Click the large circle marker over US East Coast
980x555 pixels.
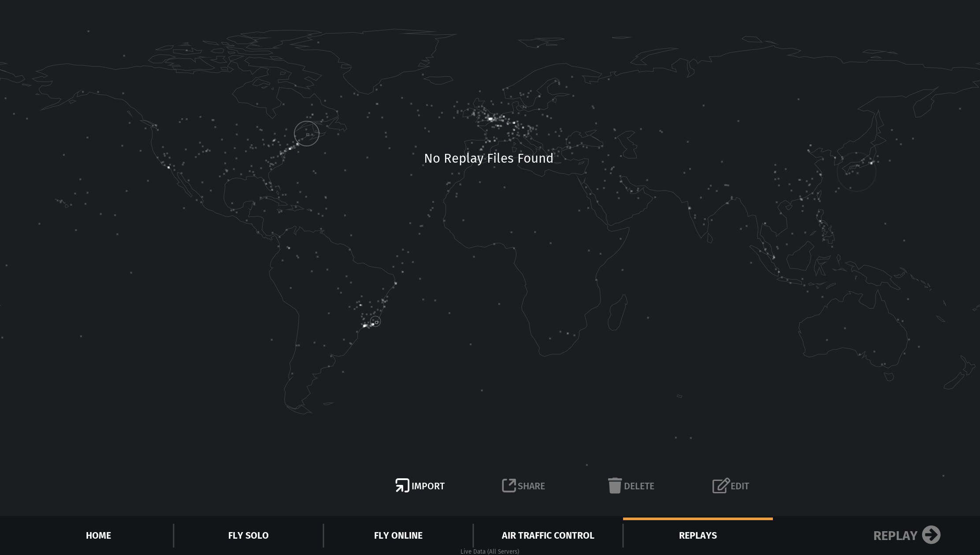(x=307, y=134)
